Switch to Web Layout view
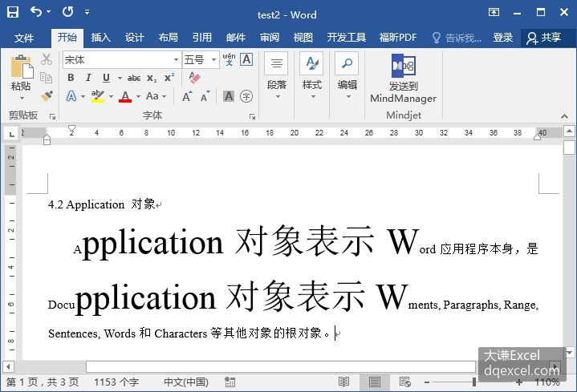 [404, 382]
